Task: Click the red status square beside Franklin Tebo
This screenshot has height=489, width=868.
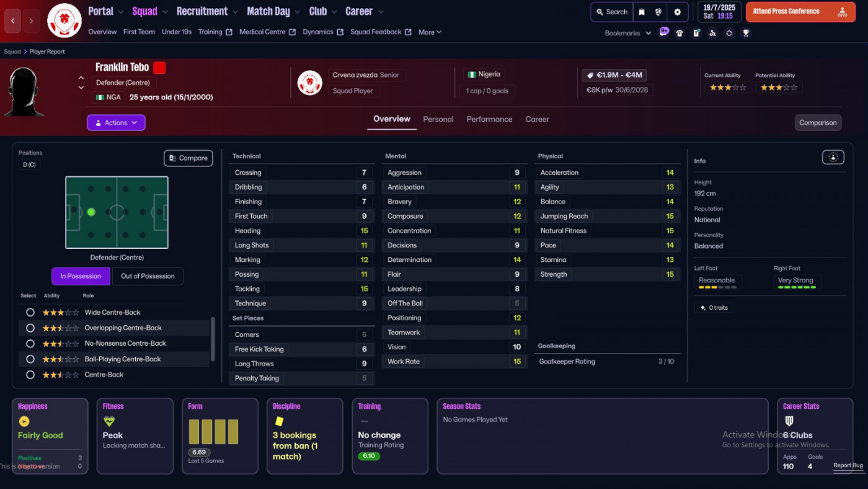Action: (159, 68)
